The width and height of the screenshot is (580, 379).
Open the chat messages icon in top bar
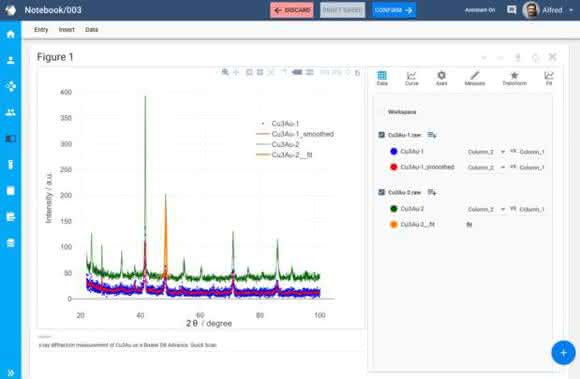pyautogui.click(x=512, y=10)
